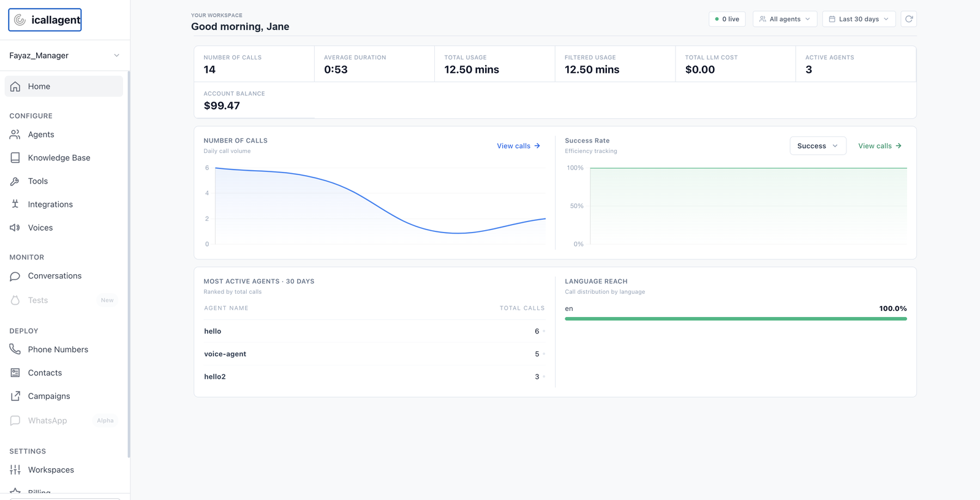
Task: Click the calendar icon in date filter
Action: pos(832,19)
